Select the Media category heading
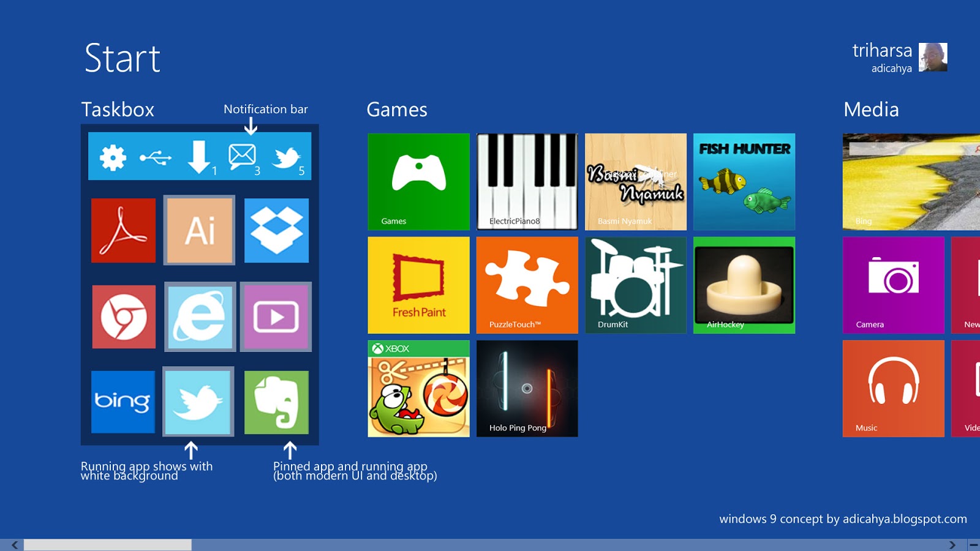The height and width of the screenshot is (551, 980). 872,110
